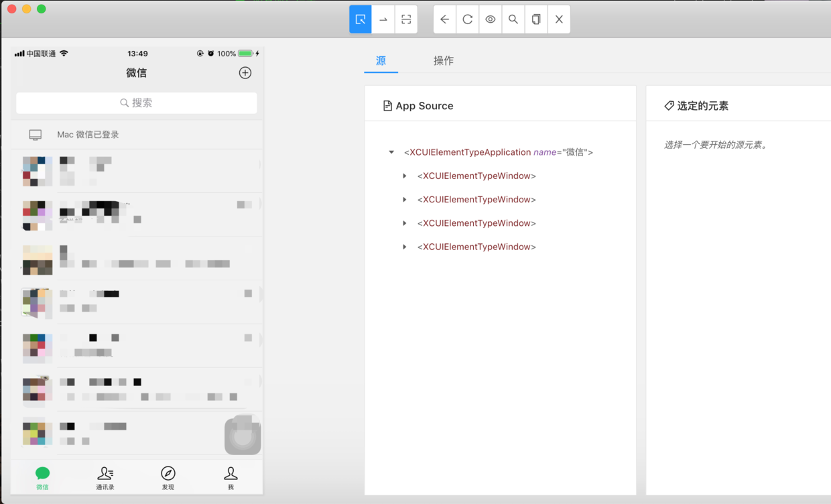Image resolution: width=831 pixels, height=504 pixels.
Task: Expand the last XCUIElementTypeWindow node
Action: pyautogui.click(x=405, y=247)
